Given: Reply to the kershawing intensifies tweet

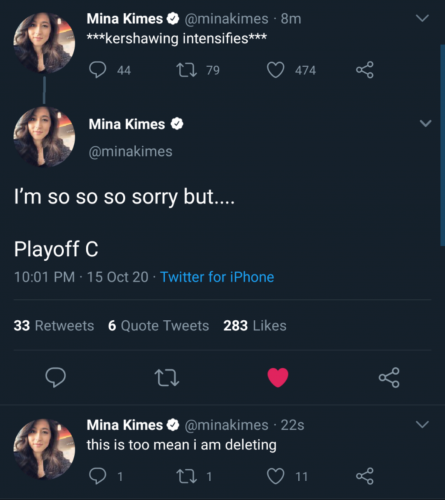Looking at the screenshot, I should tap(97, 70).
